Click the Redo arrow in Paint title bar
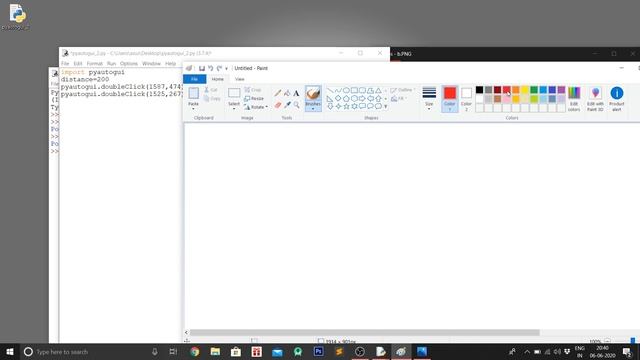The width and height of the screenshot is (640, 360). 219,68
